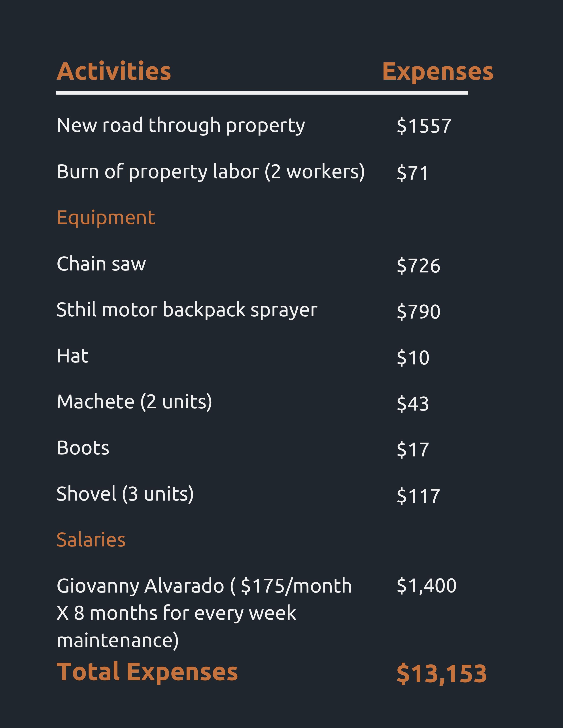
Task: Select Sthil motor backpack sprayer text
Action: pos(187,310)
